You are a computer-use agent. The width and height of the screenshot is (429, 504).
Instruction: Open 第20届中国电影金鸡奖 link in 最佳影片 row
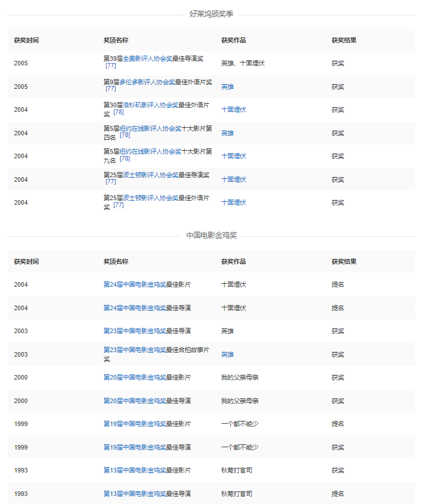(x=135, y=378)
